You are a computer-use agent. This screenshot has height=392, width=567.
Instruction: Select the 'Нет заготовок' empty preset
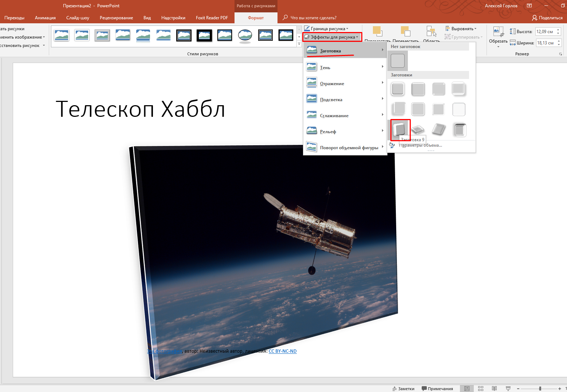398,60
